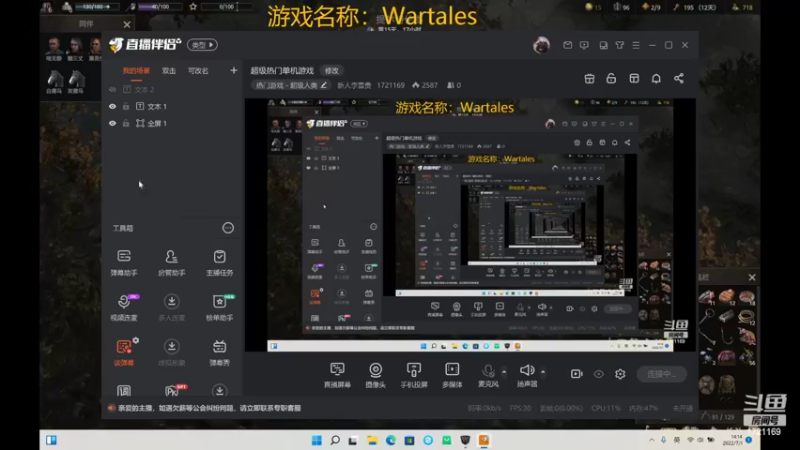Screen dimensions: 800x450
Task: Select the 文本 1 text source row
Action: click(x=171, y=107)
